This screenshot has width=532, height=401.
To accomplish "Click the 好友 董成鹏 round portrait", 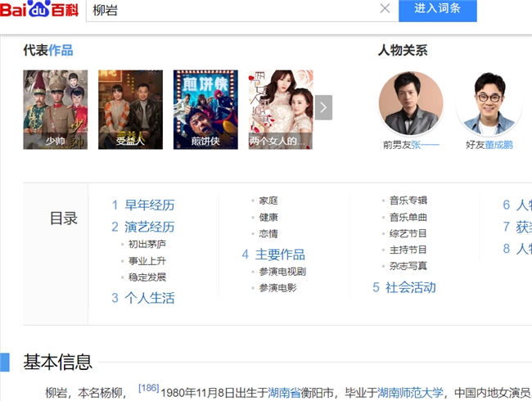I will 489,104.
